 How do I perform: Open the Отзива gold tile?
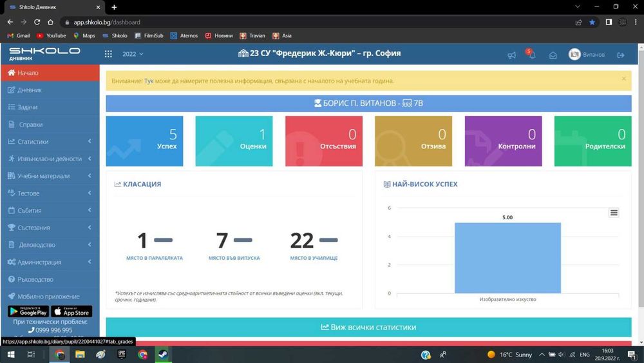tap(413, 141)
